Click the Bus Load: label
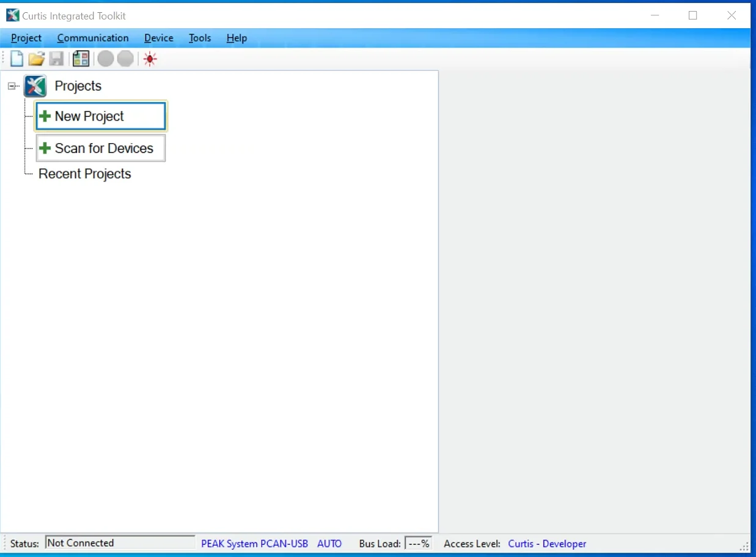The image size is (756, 557). [x=380, y=544]
